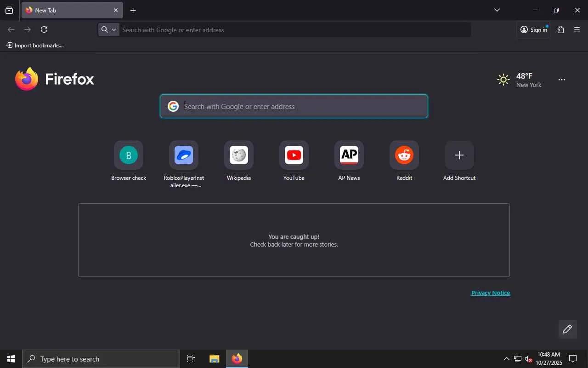
Task: Click the muted volume tray icon
Action: (529, 359)
